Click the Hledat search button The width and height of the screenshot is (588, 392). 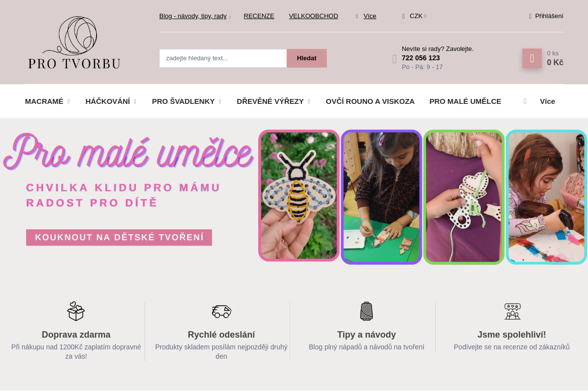[307, 58]
